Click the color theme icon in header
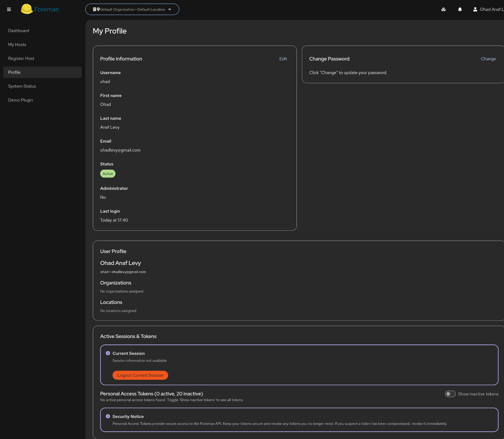The height and width of the screenshot is (439, 504). click(443, 9)
